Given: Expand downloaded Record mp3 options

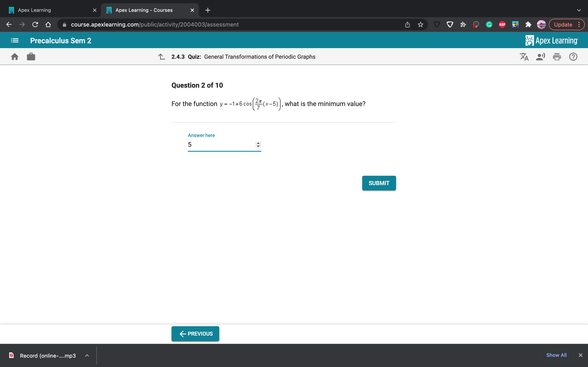Looking at the screenshot, I should coord(87,356).
